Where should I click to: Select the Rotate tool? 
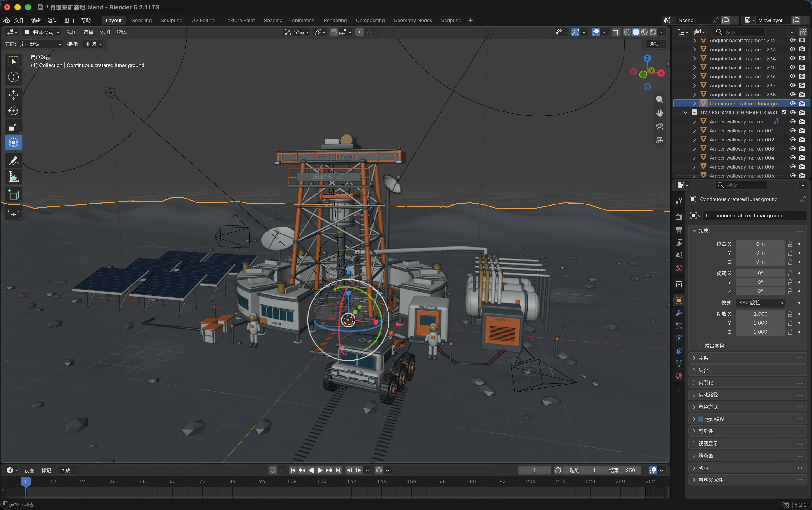[x=14, y=111]
